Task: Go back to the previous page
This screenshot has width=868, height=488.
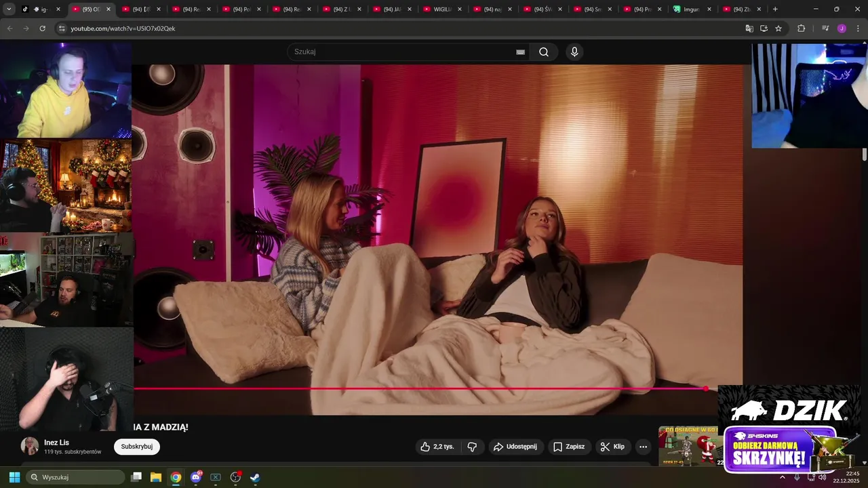Action: [x=10, y=28]
